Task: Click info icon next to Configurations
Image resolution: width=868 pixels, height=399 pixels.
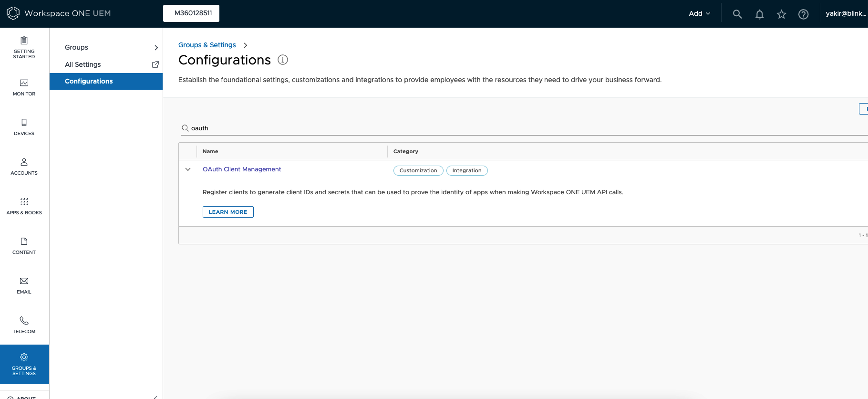Action: pos(283,60)
